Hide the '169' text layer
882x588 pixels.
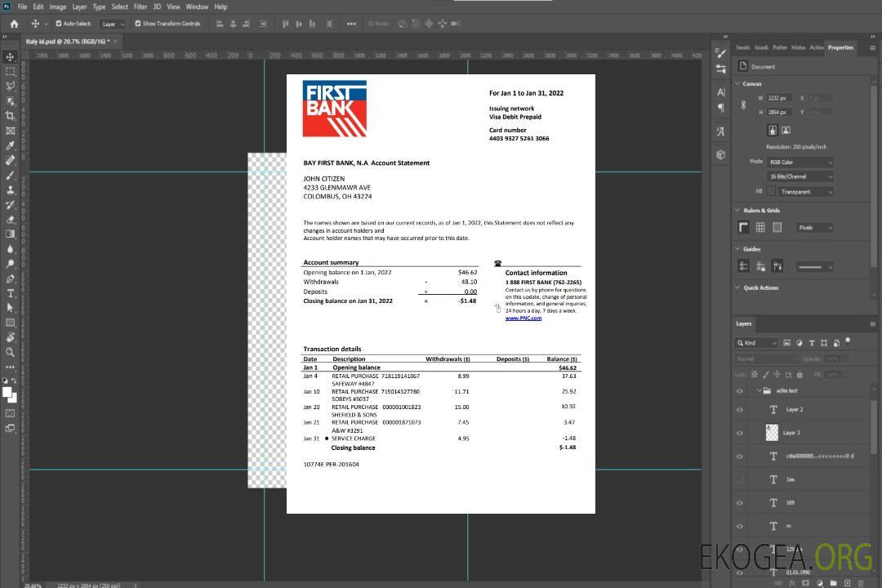tap(740, 503)
